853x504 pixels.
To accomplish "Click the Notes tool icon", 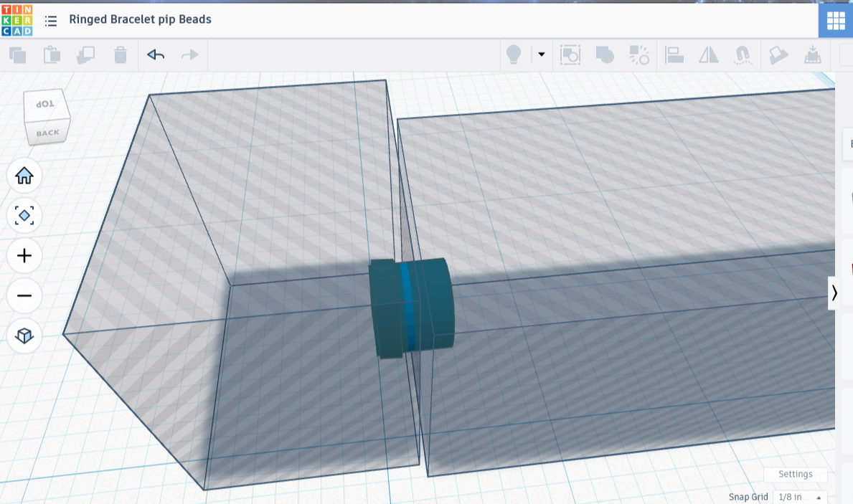I will (778, 55).
